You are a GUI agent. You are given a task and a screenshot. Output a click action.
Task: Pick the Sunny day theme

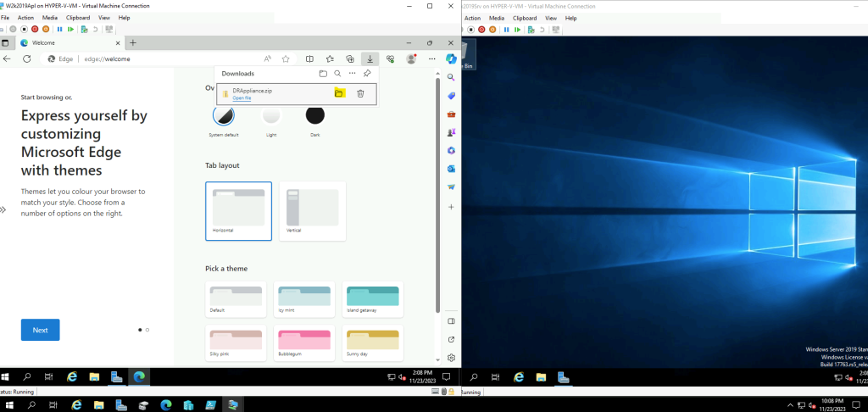click(x=373, y=342)
